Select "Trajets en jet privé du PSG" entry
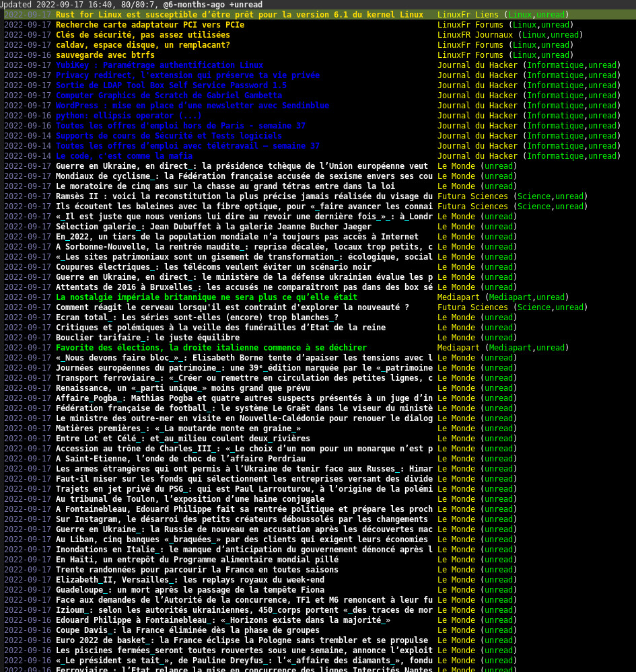The image size is (636, 672). pyautogui.click(x=244, y=488)
